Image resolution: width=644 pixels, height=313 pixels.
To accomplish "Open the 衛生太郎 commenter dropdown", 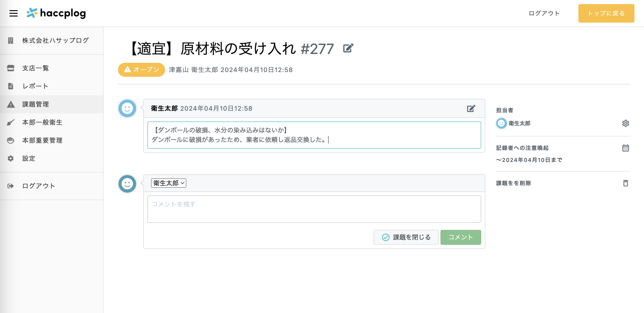I will pyautogui.click(x=168, y=183).
